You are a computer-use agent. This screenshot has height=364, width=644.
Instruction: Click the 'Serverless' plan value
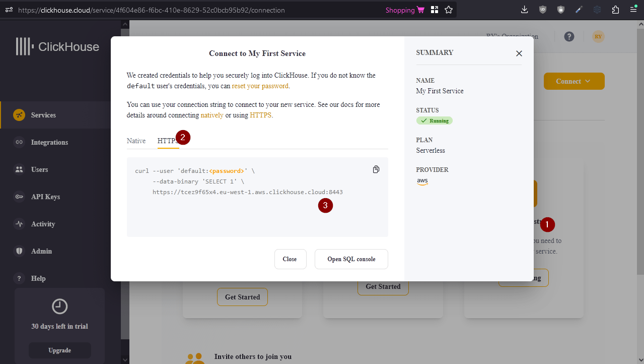[431, 151]
